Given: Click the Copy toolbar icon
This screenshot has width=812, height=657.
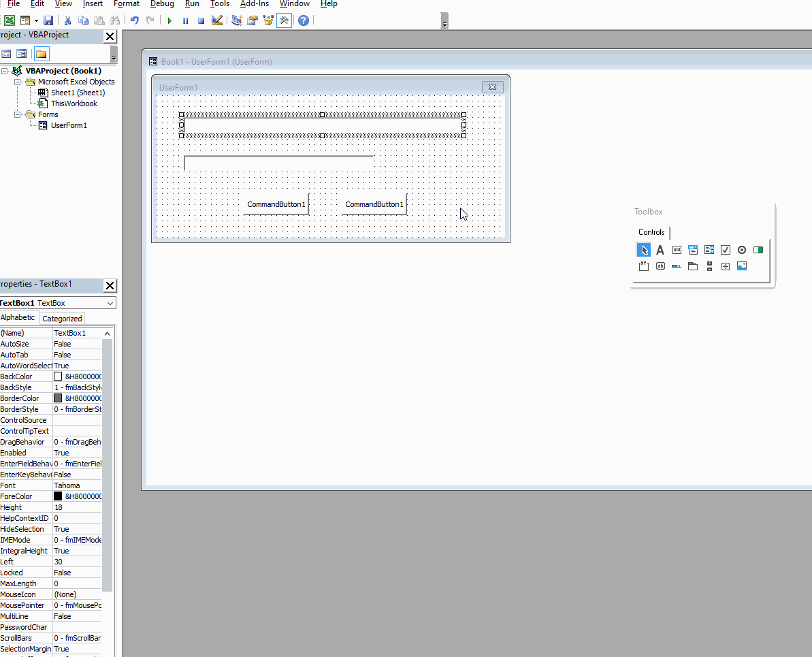Looking at the screenshot, I should coord(83,20).
